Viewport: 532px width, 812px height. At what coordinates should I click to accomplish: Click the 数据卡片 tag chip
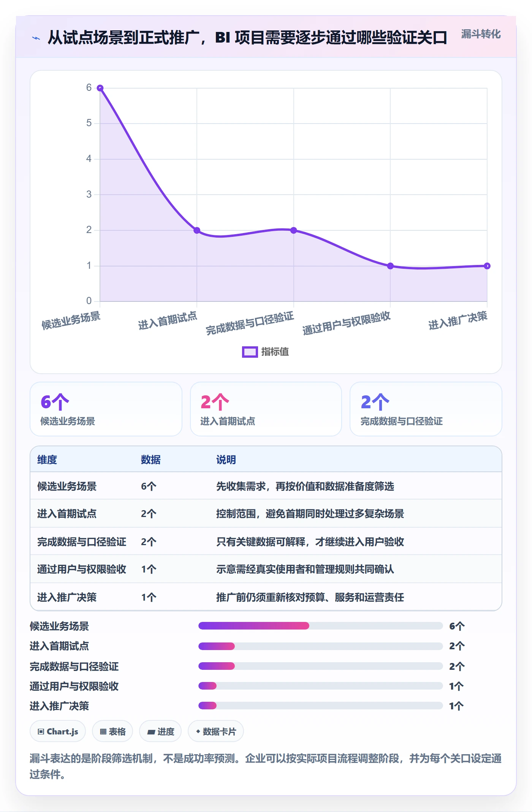pos(216,731)
